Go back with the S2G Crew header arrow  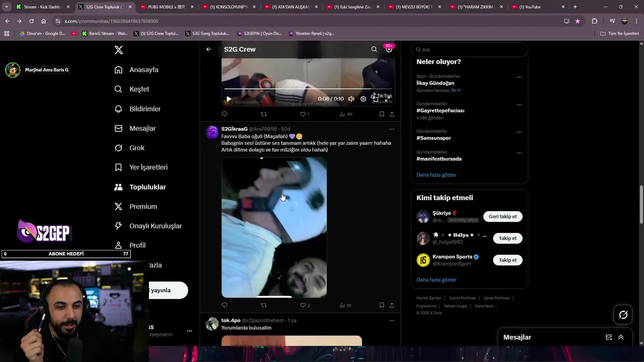pos(209,49)
